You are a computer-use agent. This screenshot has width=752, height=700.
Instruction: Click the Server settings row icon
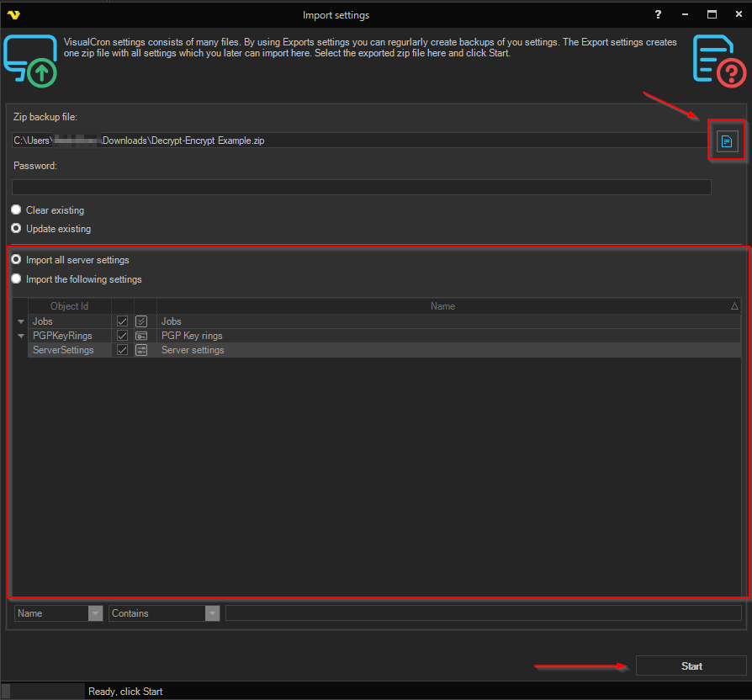tap(141, 350)
